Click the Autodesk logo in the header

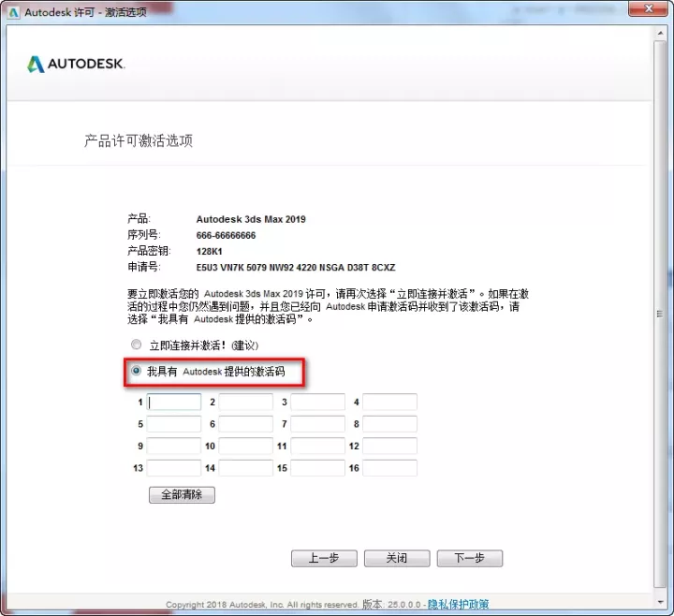(76, 65)
